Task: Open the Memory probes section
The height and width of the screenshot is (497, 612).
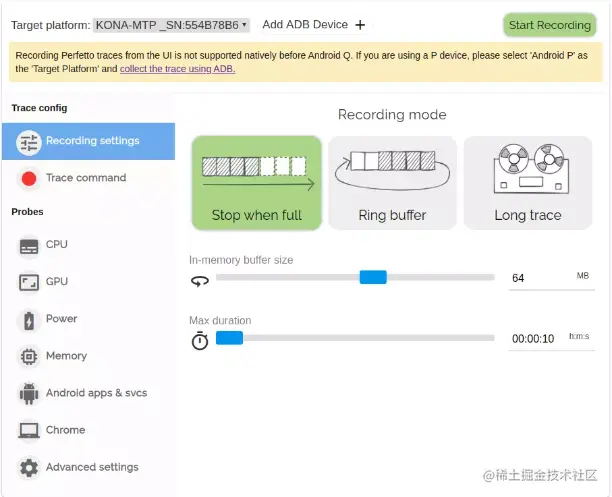Action: click(x=89, y=356)
